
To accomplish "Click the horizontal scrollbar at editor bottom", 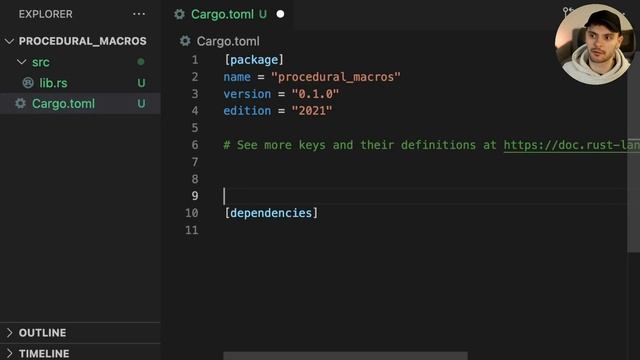I will 345,356.
